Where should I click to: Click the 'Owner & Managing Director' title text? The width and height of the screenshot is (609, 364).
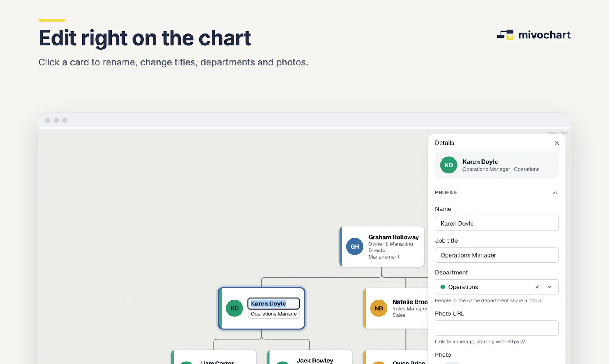(x=391, y=247)
